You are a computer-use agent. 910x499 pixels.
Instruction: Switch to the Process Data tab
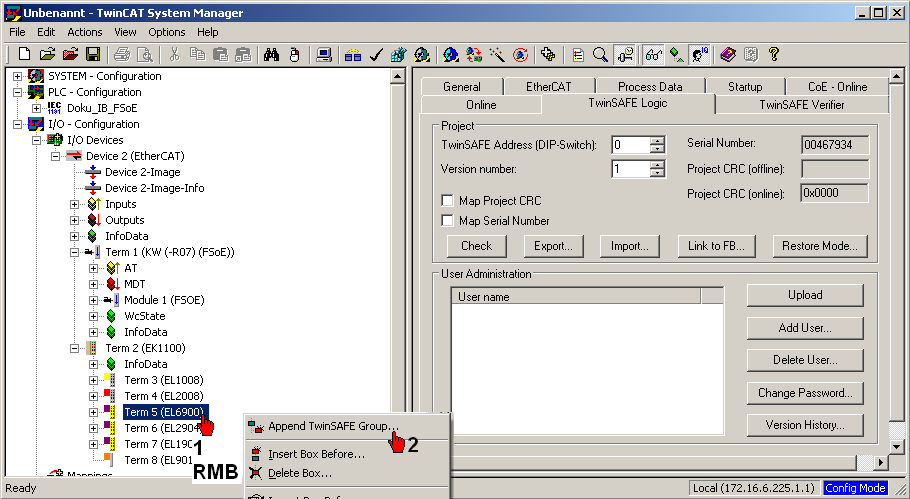pyautogui.click(x=650, y=86)
